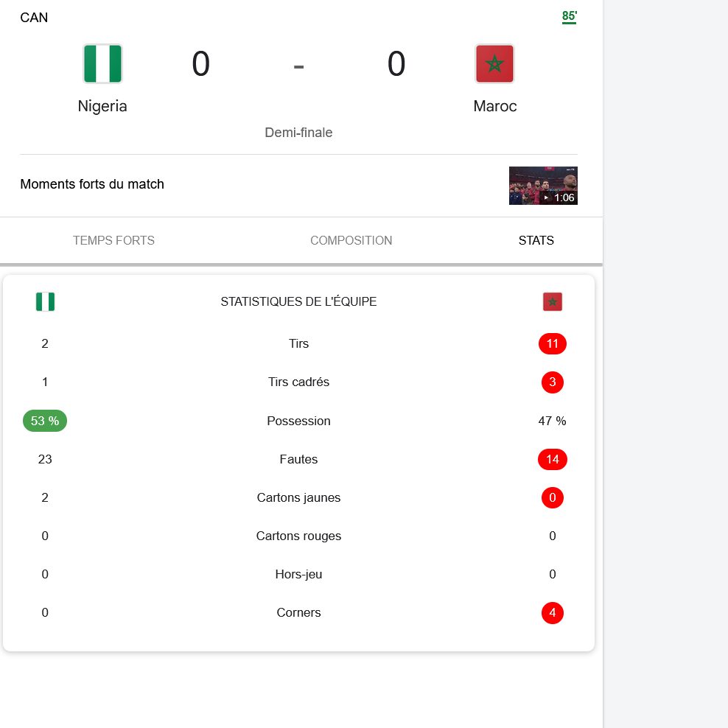Click Morocco's red 11 shots badge
Screen dimensions: 728x728
(553, 344)
